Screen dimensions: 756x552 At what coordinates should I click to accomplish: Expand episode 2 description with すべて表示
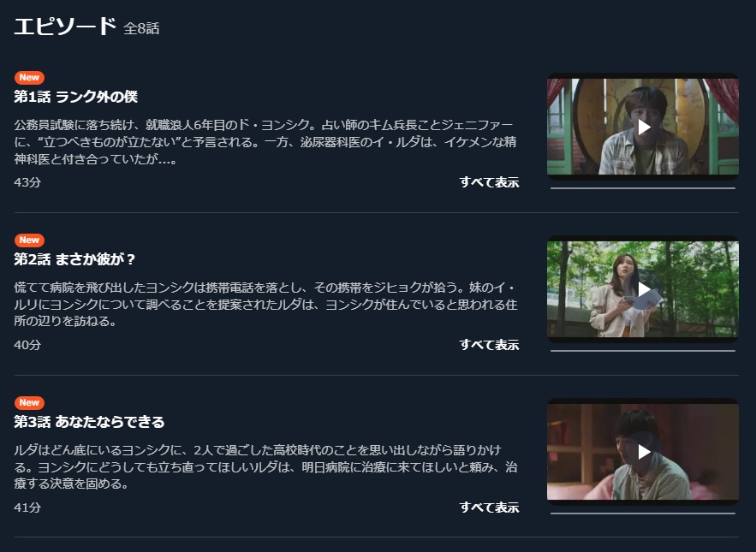[x=489, y=345]
